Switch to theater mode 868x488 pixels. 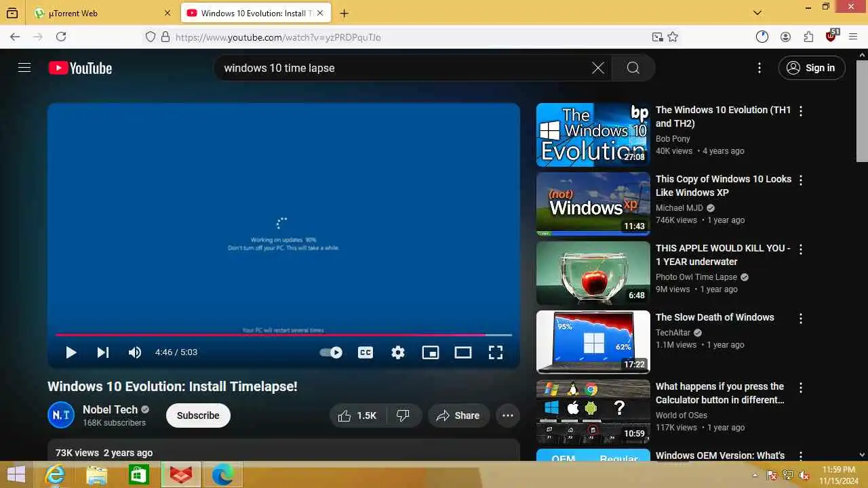coord(463,352)
